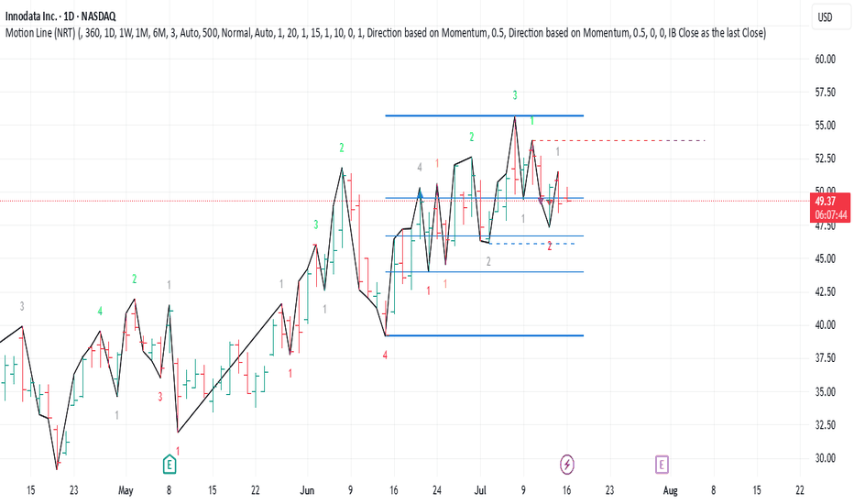Click the small blue up-arrow marker near 50

coord(420,192)
